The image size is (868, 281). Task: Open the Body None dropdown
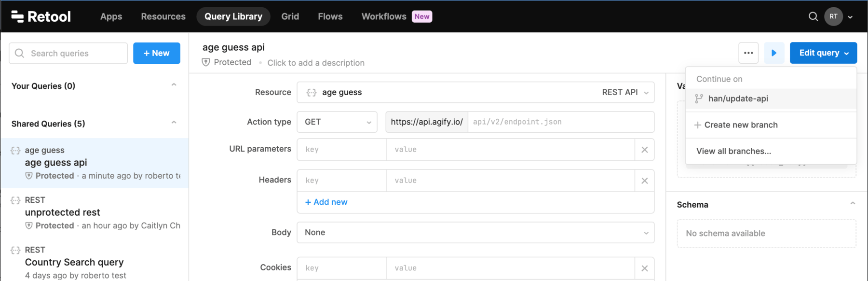(475, 233)
